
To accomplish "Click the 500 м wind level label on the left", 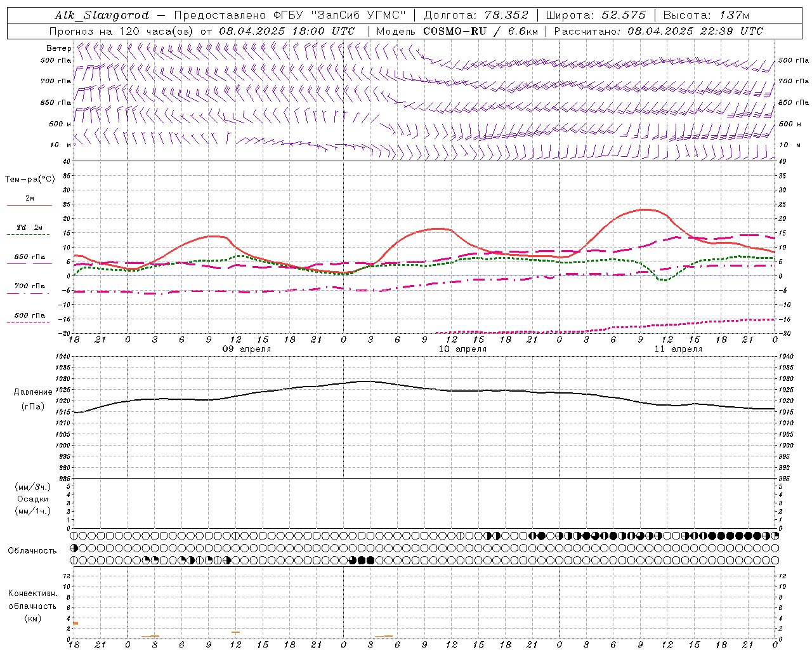I will (x=60, y=124).
